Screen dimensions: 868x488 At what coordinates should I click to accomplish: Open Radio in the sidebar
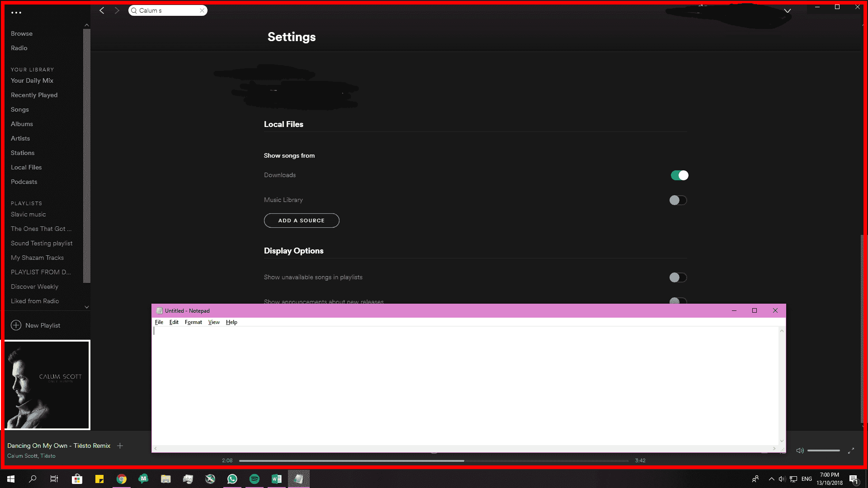point(19,48)
